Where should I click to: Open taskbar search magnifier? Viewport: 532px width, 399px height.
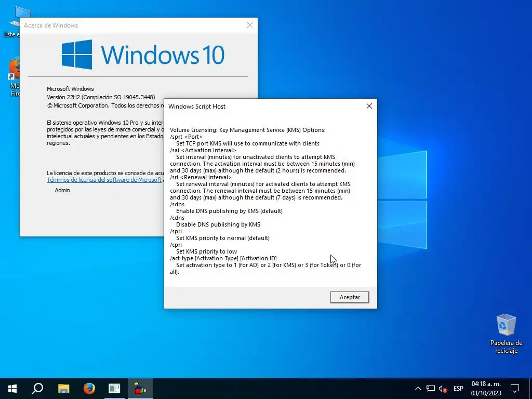(37, 389)
